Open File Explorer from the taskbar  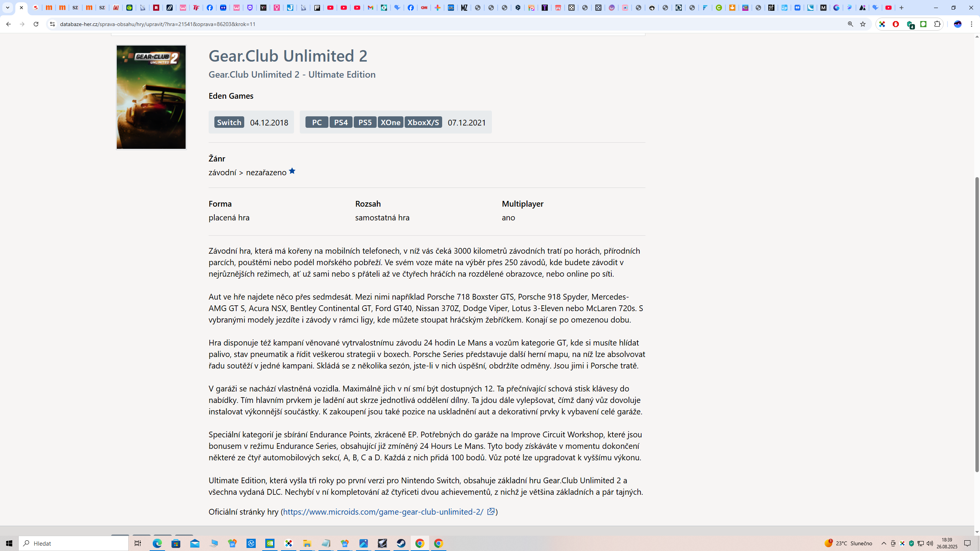click(307, 543)
